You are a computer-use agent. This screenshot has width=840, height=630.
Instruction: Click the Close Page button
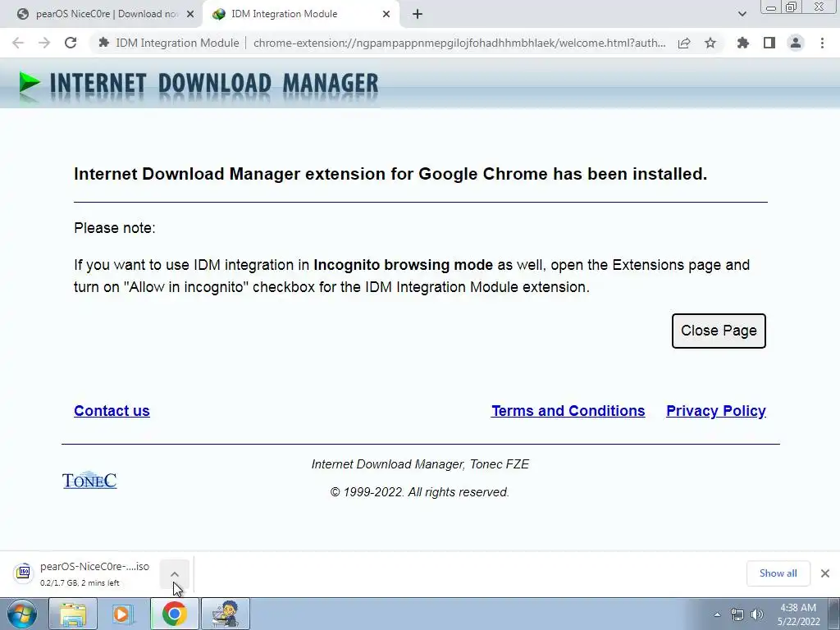[x=719, y=331]
